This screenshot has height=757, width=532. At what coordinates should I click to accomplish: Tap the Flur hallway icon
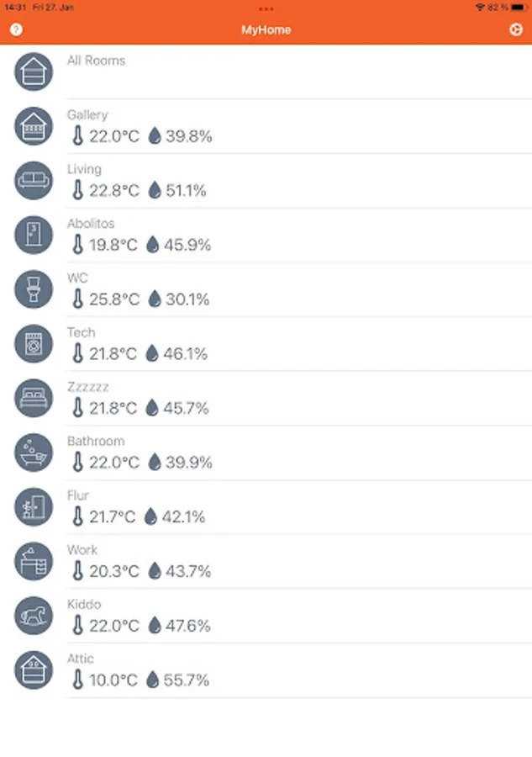pos(34,507)
